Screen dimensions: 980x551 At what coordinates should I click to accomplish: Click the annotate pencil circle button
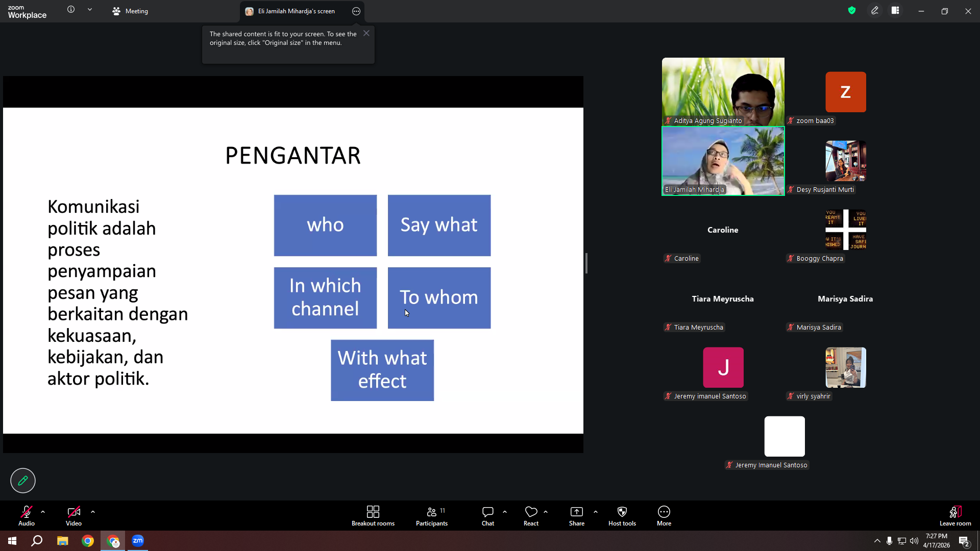point(23,481)
